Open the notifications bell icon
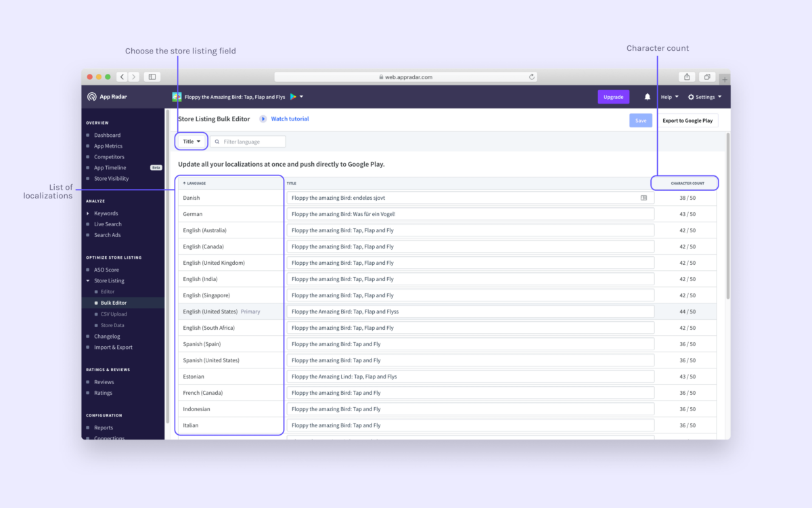 coord(648,96)
